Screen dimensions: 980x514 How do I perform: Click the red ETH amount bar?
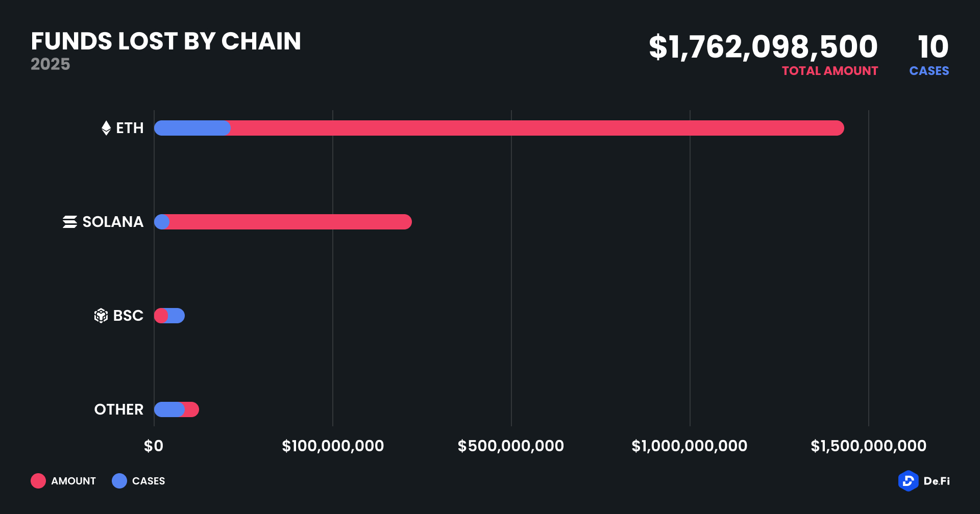536,128
